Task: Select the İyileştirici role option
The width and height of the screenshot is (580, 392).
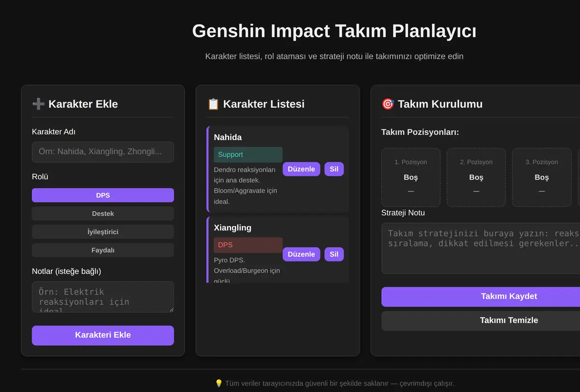Action: [102, 232]
